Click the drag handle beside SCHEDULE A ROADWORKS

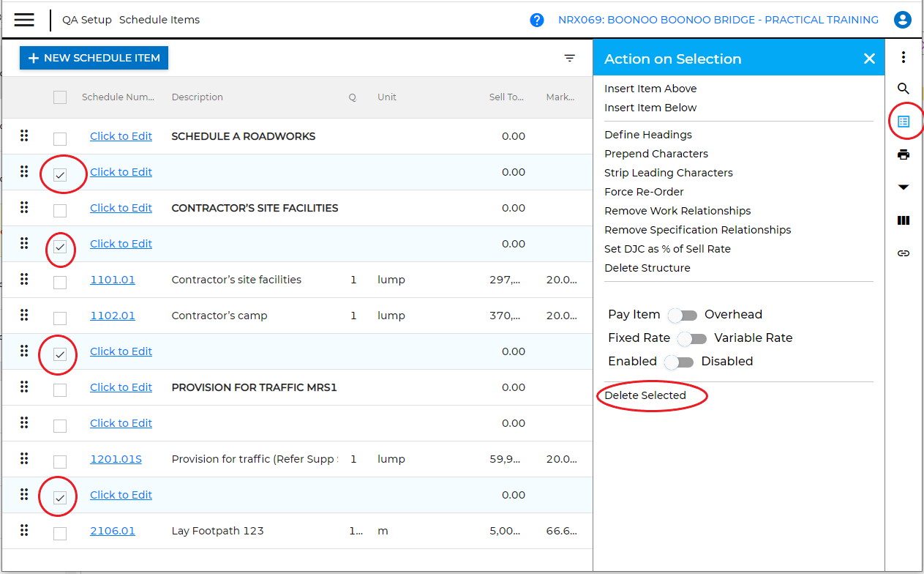(x=24, y=135)
